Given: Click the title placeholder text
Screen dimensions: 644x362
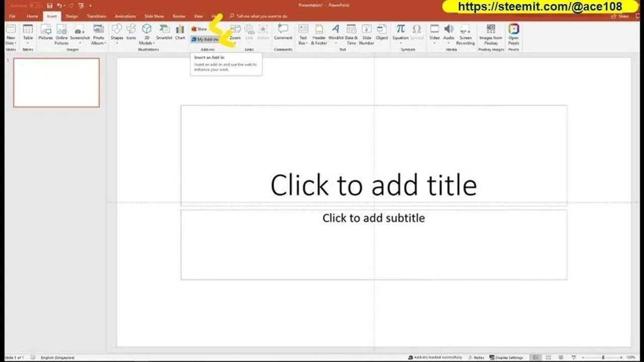Looking at the screenshot, I should coord(373,185).
